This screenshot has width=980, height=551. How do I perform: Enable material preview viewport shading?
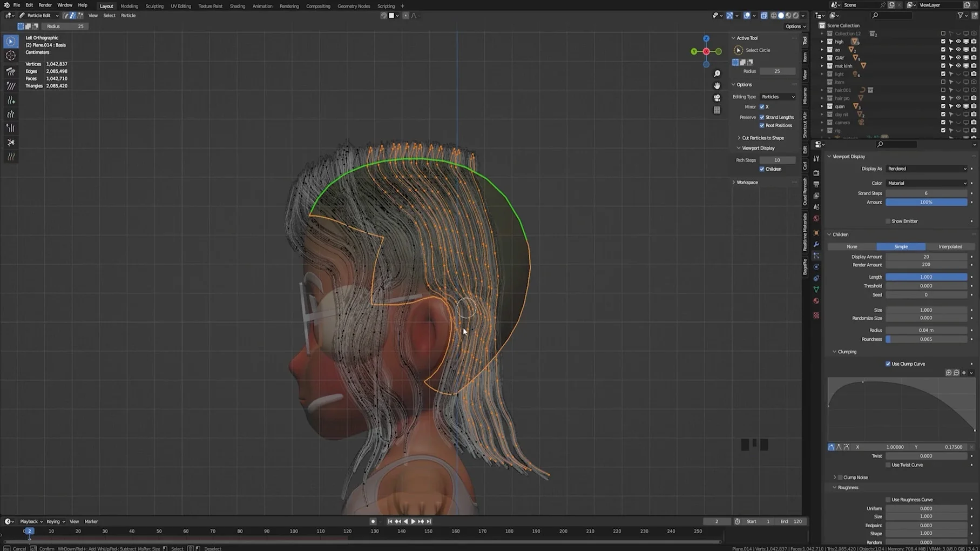tap(788, 16)
